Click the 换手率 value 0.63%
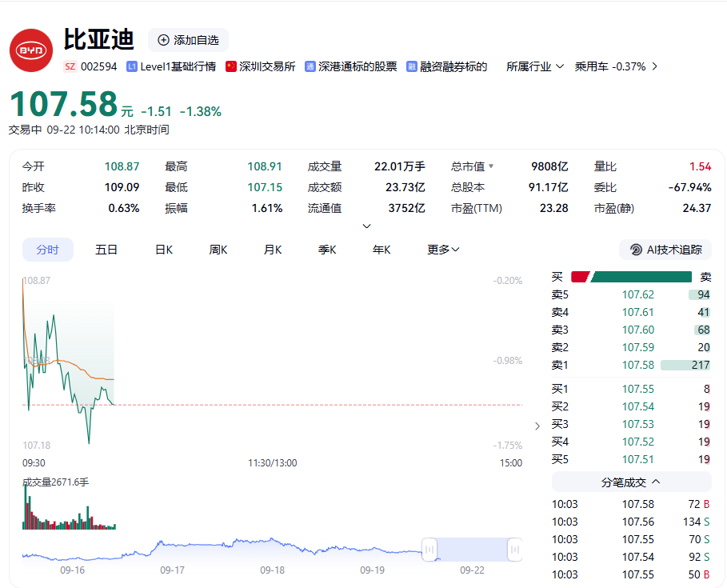Image resolution: width=727 pixels, height=588 pixels. point(124,208)
